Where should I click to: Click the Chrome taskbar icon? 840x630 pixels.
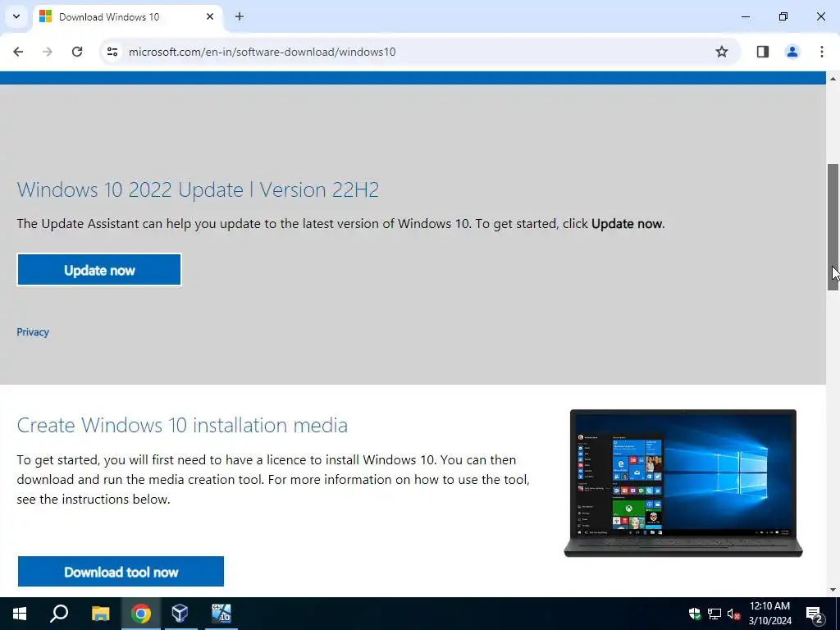(x=141, y=614)
